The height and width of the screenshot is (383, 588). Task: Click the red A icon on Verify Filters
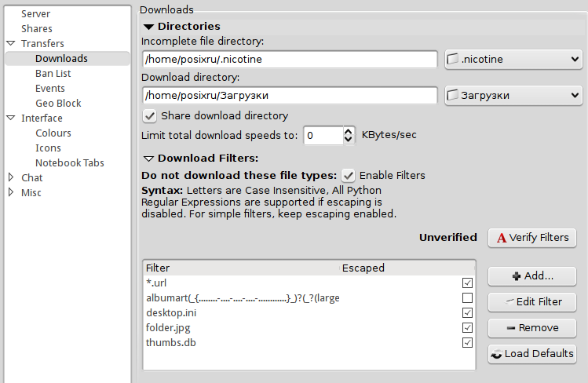pyautogui.click(x=502, y=238)
